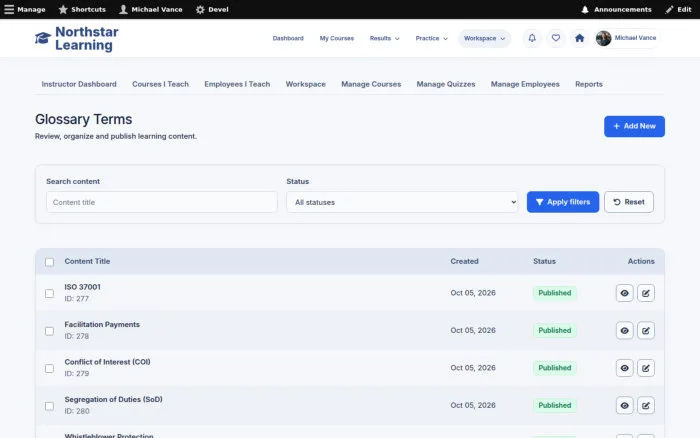The width and height of the screenshot is (700, 438).
Task: View the Facilitation Payments term
Action: click(x=624, y=330)
